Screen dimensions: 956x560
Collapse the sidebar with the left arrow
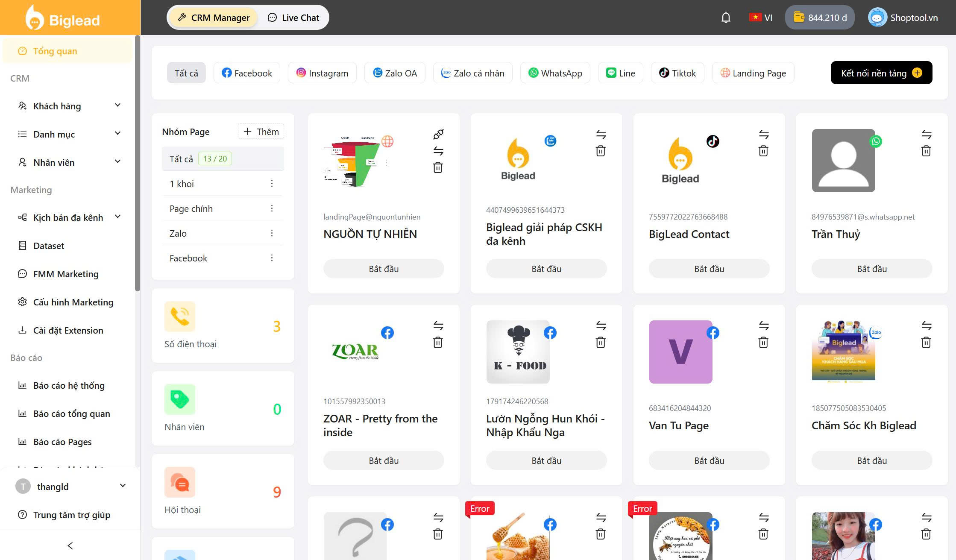pyautogui.click(x=70, y=545)
